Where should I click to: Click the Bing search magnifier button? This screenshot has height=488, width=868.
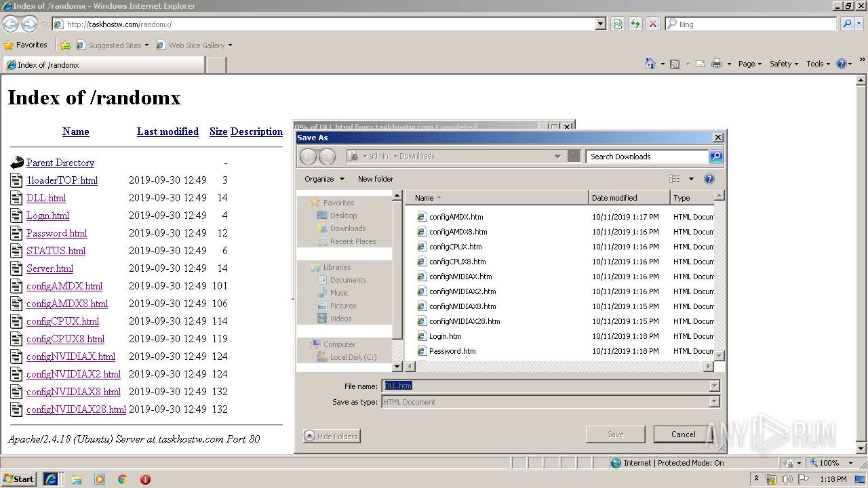[x=847, y=24]
